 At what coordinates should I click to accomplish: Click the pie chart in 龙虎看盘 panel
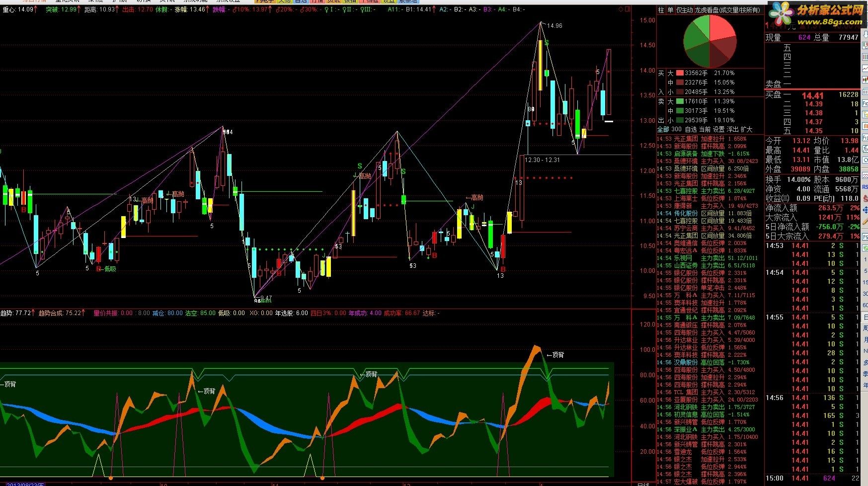pyautogui.click(x=710, y=41)
